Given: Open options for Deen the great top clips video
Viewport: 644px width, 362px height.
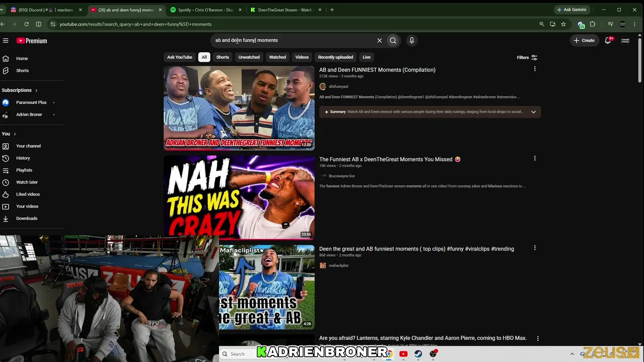Looking at the screenshot, I should tap(535, 248).
